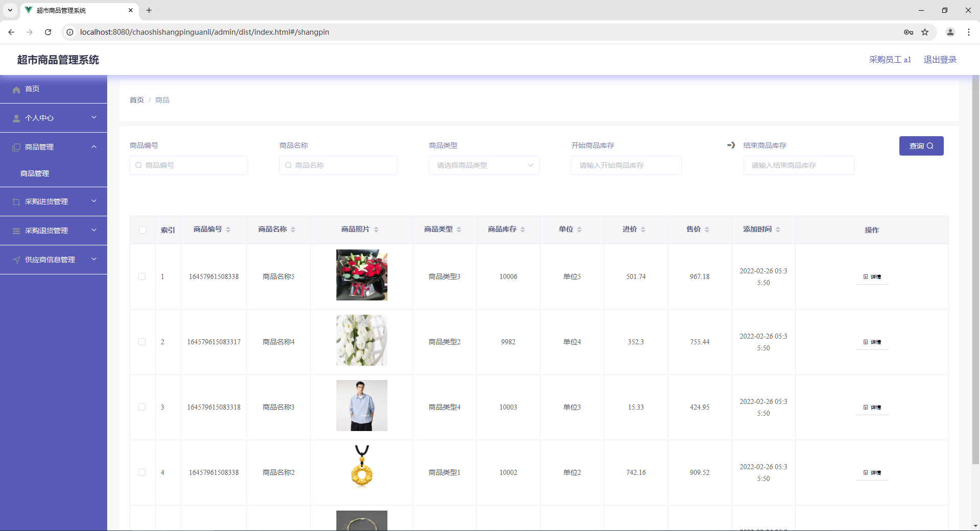Open the white flowers product photo
This screenshot has width=980, height=531.
[362, 340]
